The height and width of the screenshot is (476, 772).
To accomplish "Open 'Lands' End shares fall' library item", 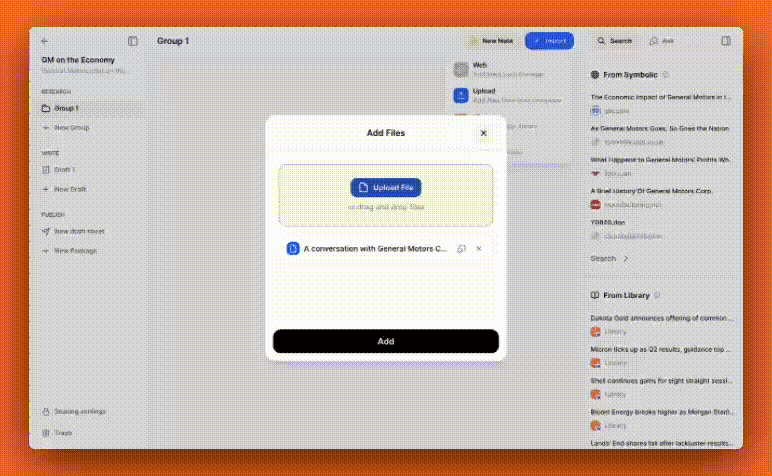I will click(x=661, y=444).
